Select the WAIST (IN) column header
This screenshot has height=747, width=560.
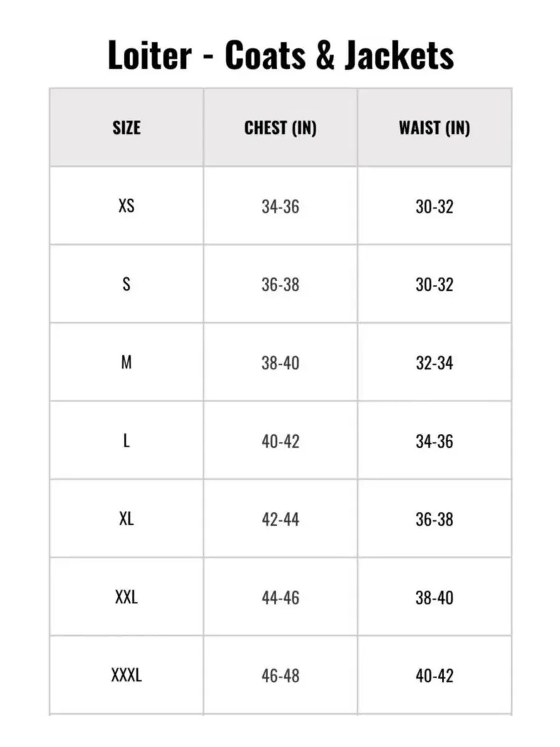click(x=434, y=128)
